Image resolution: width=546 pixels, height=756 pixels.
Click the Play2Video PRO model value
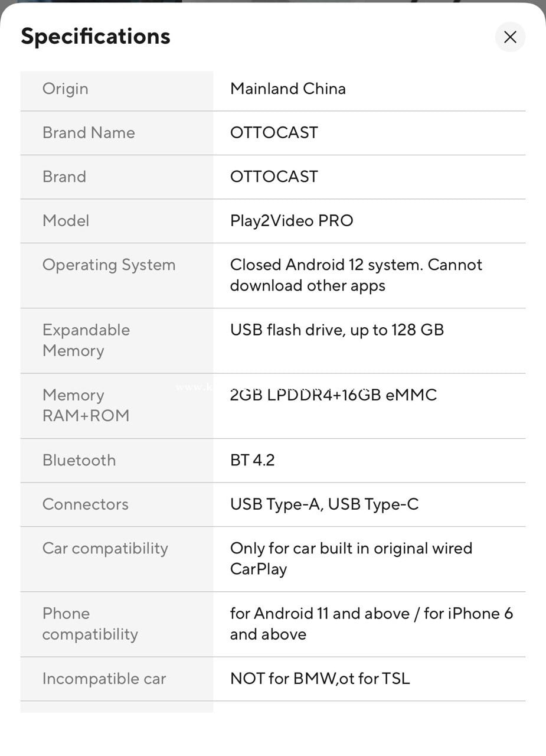click(x=292, y=221)
